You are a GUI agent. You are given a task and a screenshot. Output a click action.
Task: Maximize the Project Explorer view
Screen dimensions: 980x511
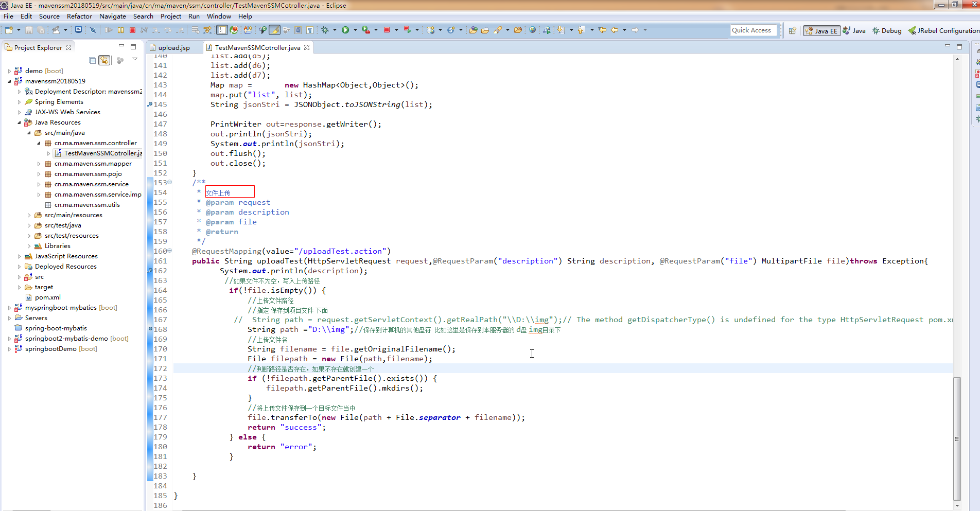[x=133, y=46]
